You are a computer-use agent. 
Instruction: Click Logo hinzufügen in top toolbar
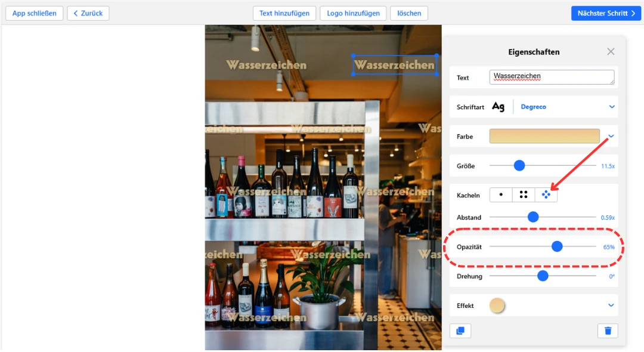(353, 13)
